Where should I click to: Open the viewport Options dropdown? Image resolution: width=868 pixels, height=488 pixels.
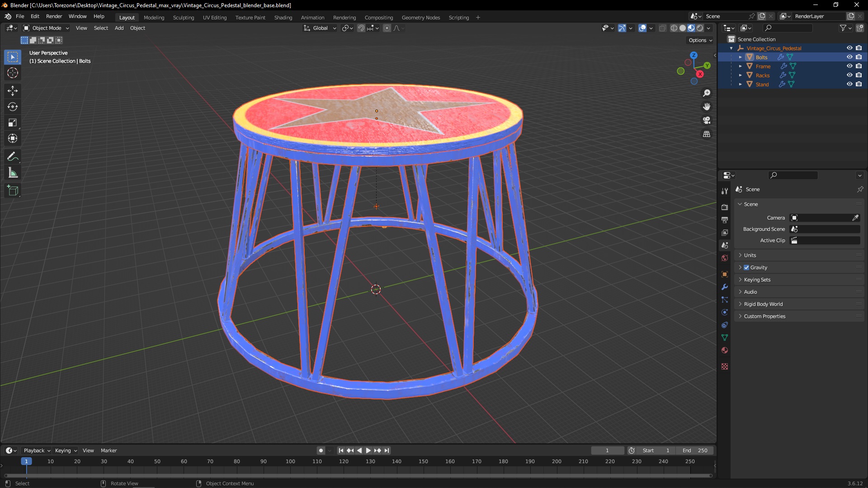pos(700,40)
